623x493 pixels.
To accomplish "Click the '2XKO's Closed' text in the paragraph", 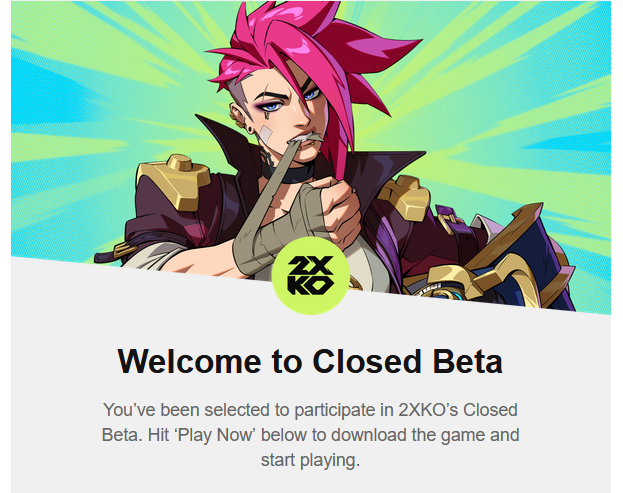I will [x=458, y=410].
